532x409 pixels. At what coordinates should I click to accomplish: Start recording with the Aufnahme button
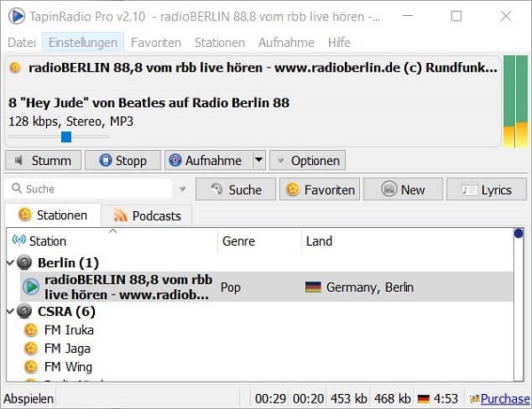coord(208,161)
